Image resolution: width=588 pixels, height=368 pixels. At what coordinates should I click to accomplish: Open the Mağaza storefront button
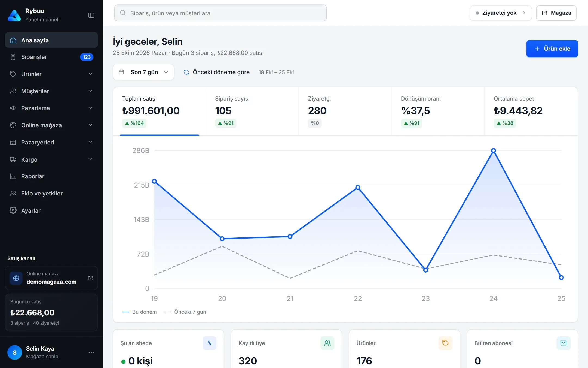(556, 13)
